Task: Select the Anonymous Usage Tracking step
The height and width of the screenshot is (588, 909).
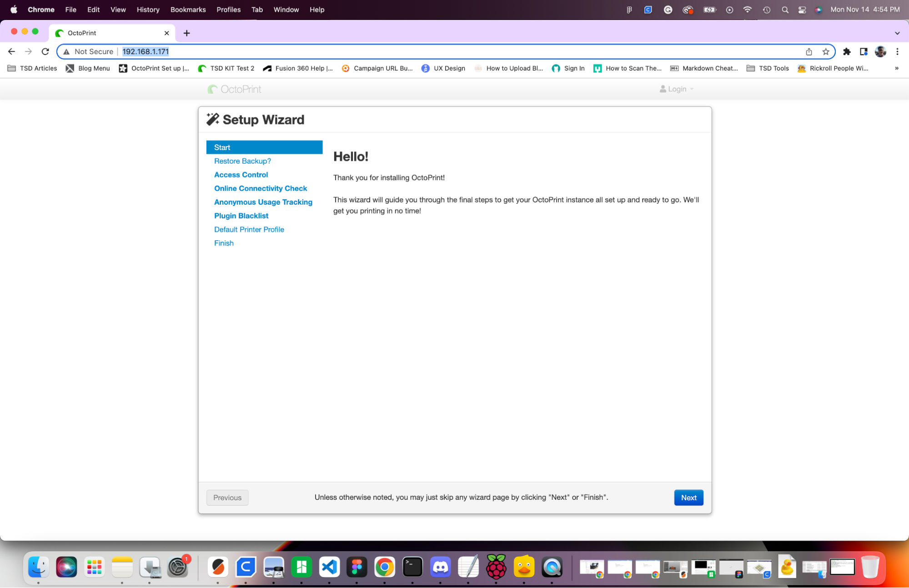Action: (263, 202)
